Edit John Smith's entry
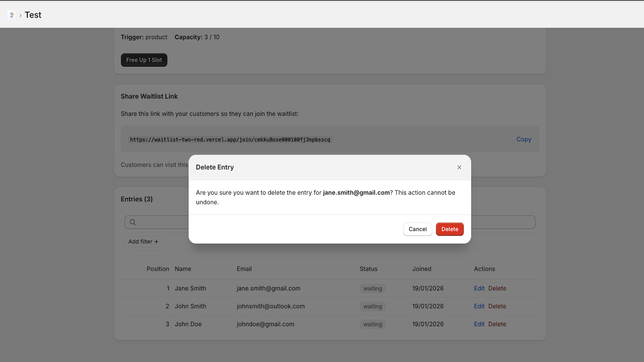 point(479,306)
